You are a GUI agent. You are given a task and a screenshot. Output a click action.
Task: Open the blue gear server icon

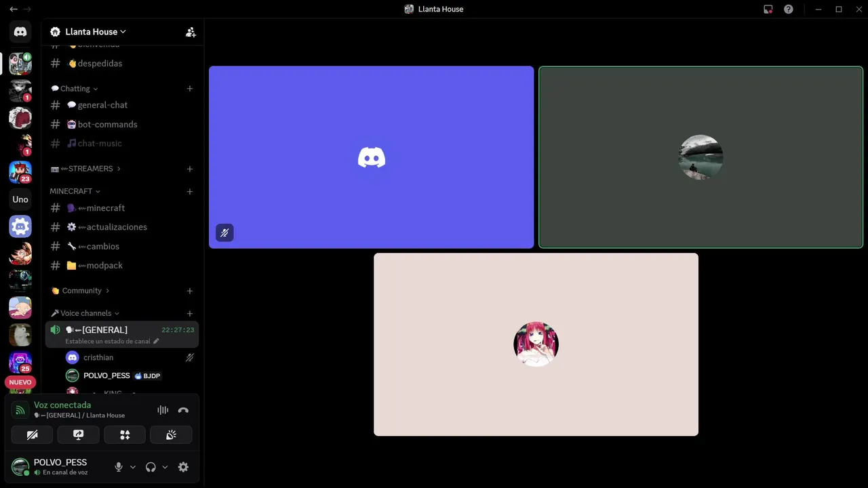[20, 226]
